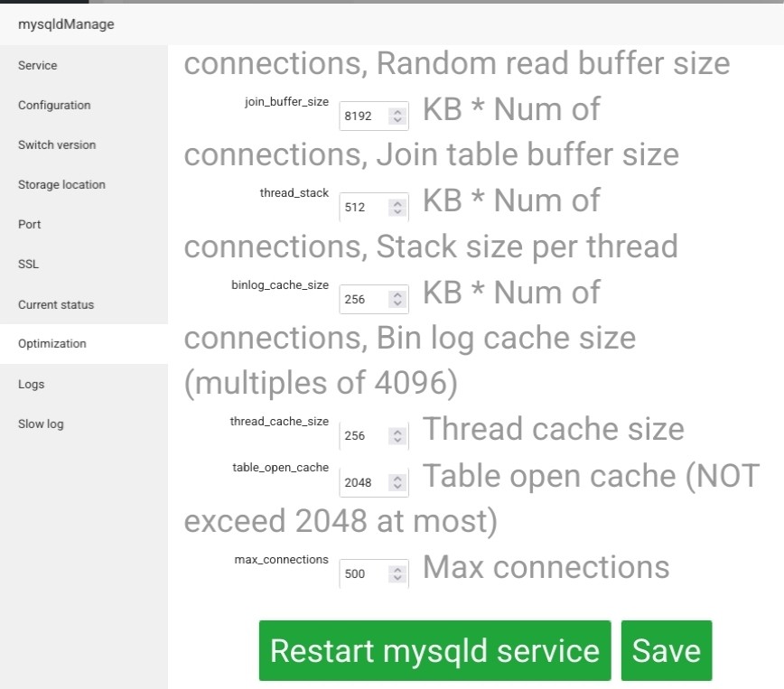784x689 pixels.
Task: Open Storage location settings
Action: pos(61,184)
